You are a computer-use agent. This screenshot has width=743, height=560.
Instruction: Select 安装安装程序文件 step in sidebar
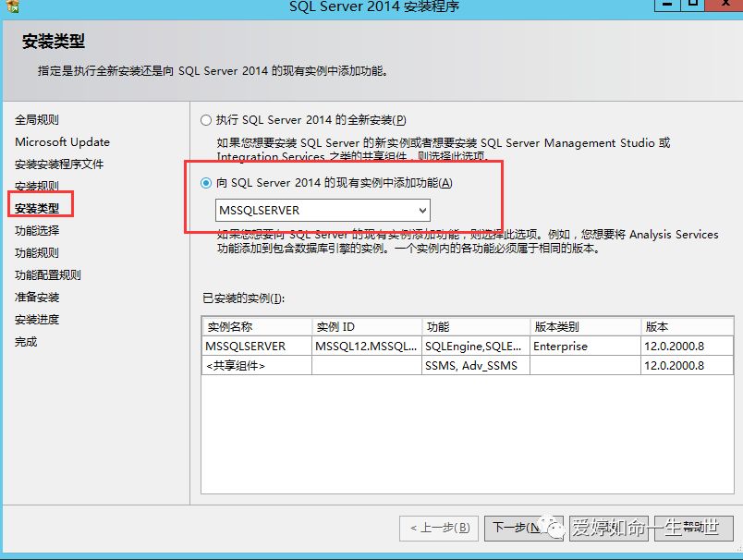point(59,164)
